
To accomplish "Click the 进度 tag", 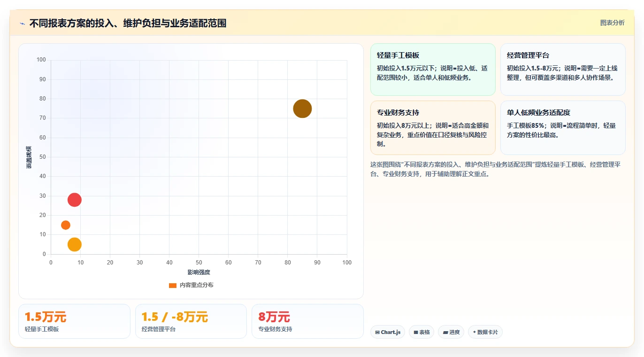I will pos(451,332).
